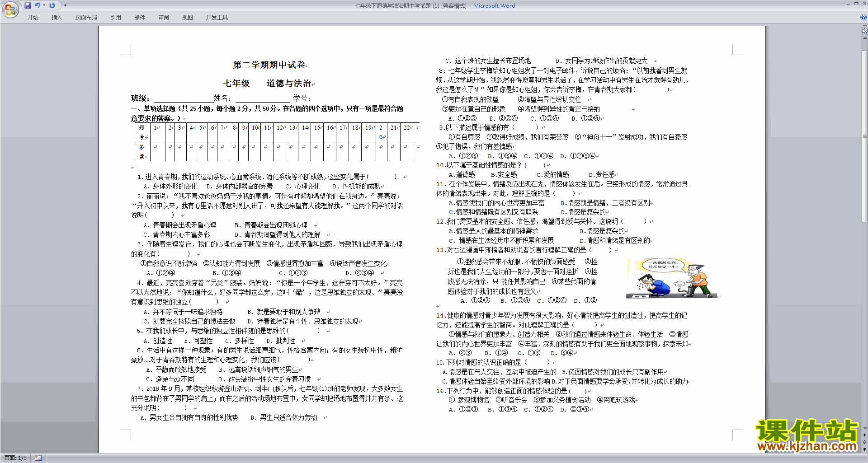Click option D. 改变装扮中性女生的穿着习惯
This screenshot has width=868, height=463.
click(x=265, y=379)
